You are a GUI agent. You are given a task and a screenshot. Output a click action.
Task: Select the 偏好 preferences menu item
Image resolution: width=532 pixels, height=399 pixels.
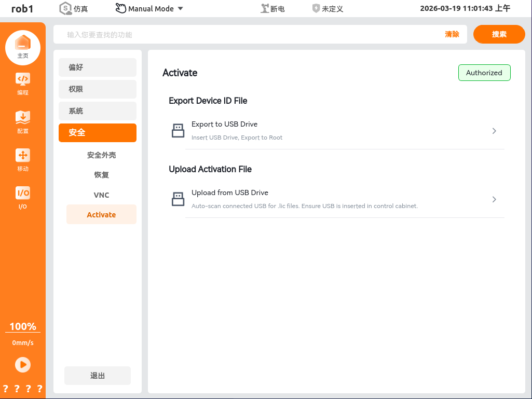pyautogui.click(x=98, y=67)
